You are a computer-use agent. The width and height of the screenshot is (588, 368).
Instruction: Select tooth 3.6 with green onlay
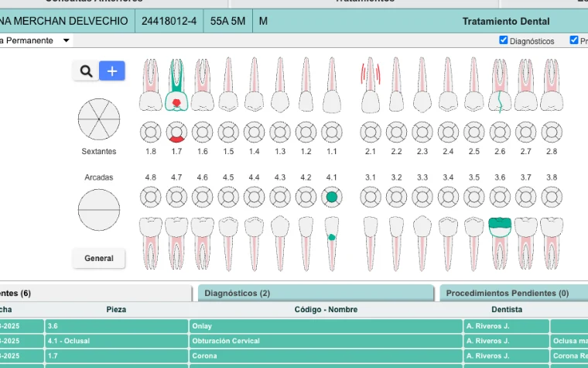tap(500, 243)
